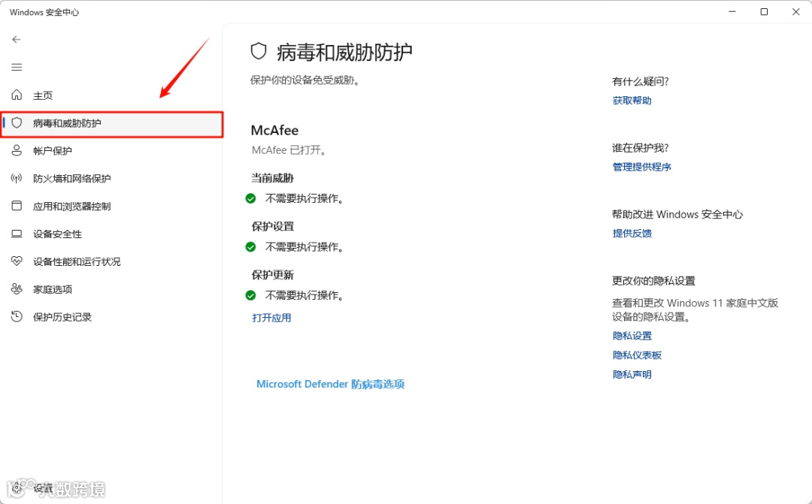Click 帮助改进 Windows 安全中心 text
The image size is (812, 504).
coord(677,214)
